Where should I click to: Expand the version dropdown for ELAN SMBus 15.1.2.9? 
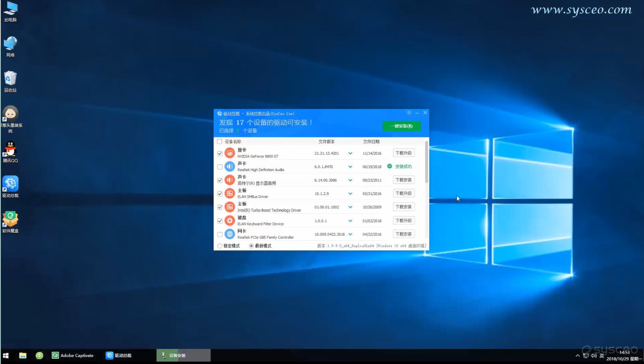coord(350,194)
